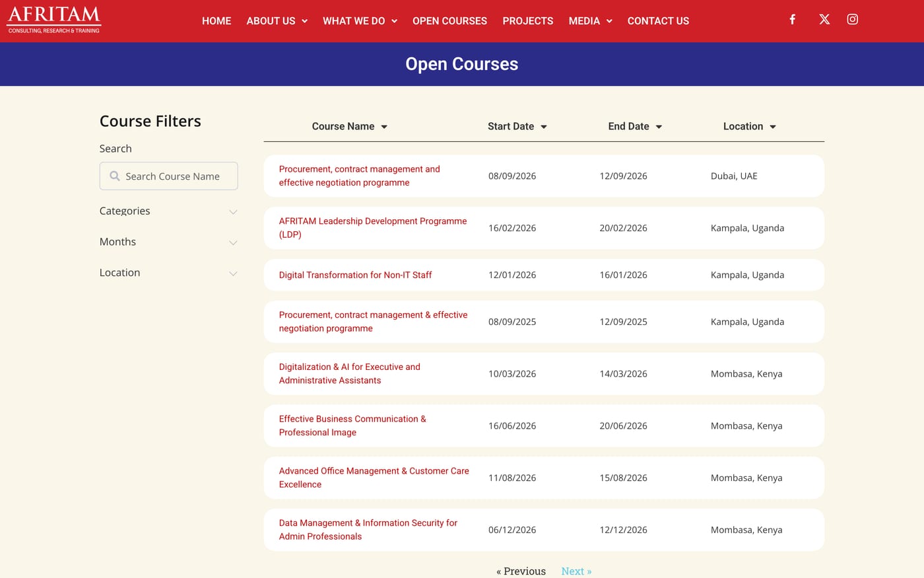Sort by Start Date column

click(517, 126)
